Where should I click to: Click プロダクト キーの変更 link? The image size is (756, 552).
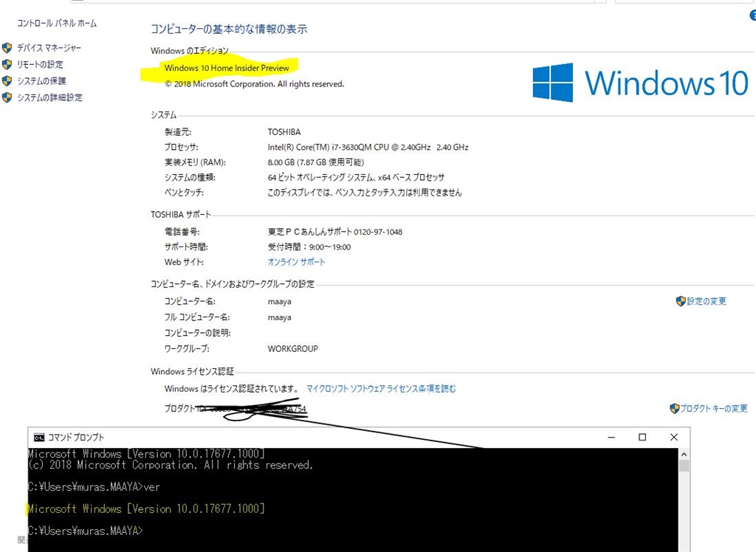coord(714,408)
